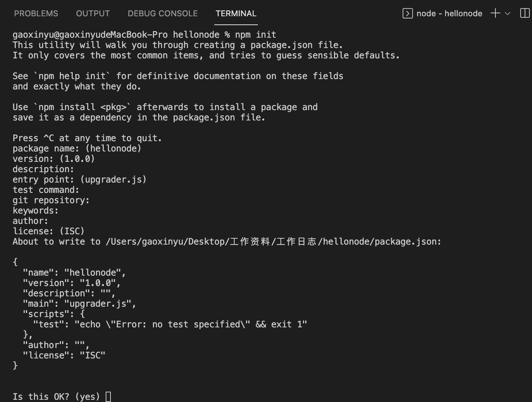
Task: Switch to the PROBLEMS tab
Action: pos(36,14)
